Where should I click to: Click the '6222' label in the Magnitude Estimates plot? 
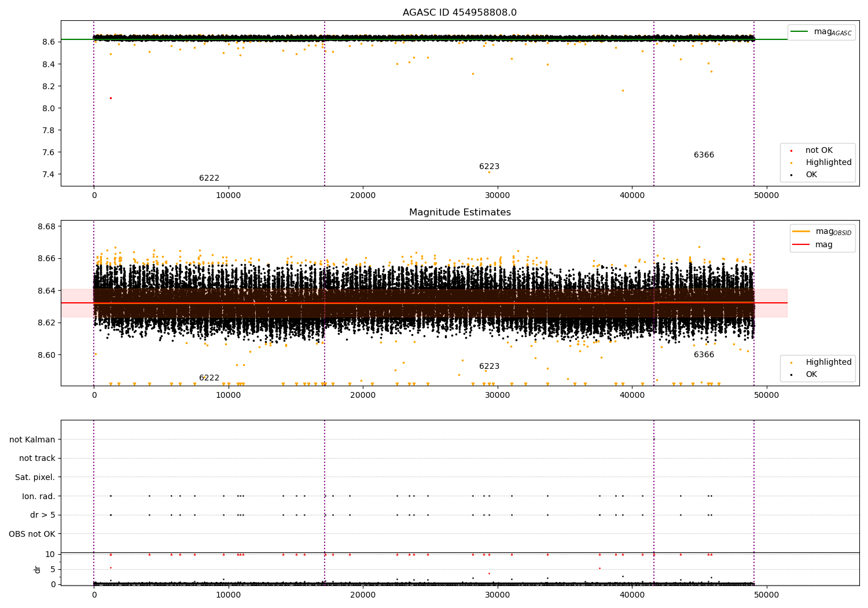[x=209, y=378]
